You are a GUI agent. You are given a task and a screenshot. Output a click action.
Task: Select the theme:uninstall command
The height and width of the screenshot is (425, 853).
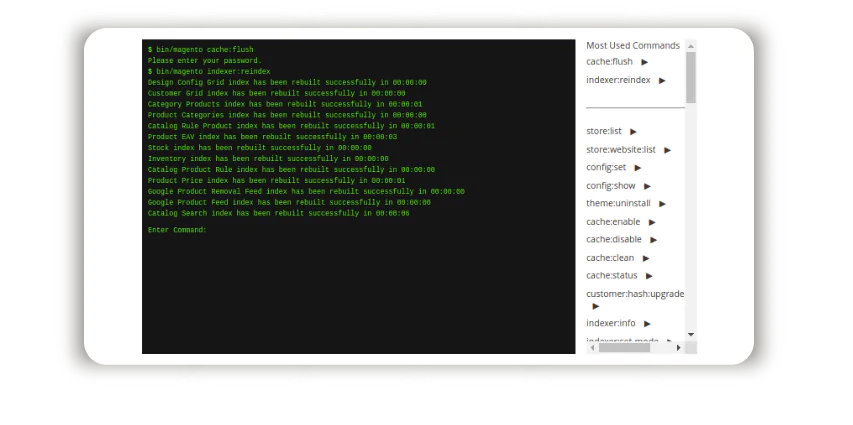click(618, 204)
